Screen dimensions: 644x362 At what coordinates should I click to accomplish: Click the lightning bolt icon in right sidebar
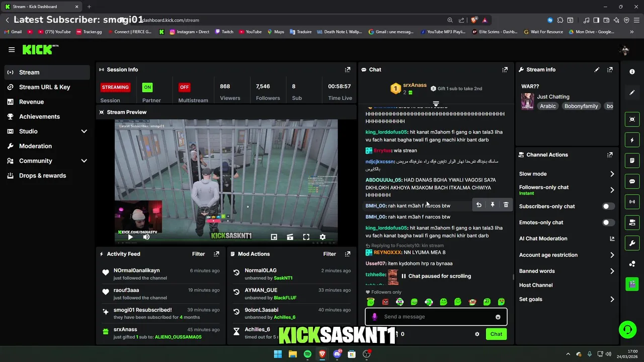(632, 140)
